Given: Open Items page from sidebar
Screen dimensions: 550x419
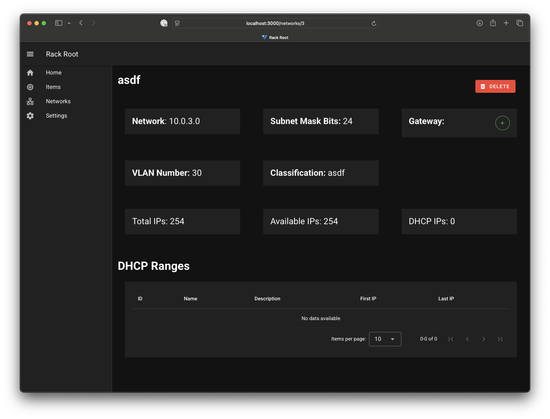Looking at the screenshot, I should 53,87.
